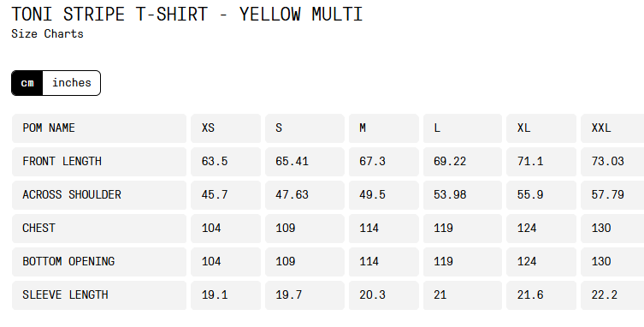The height and width of the screenshot is (327, 644).
Task: Click the Toni Stripe T-Shirt title
Action: [x=187, y=15]
